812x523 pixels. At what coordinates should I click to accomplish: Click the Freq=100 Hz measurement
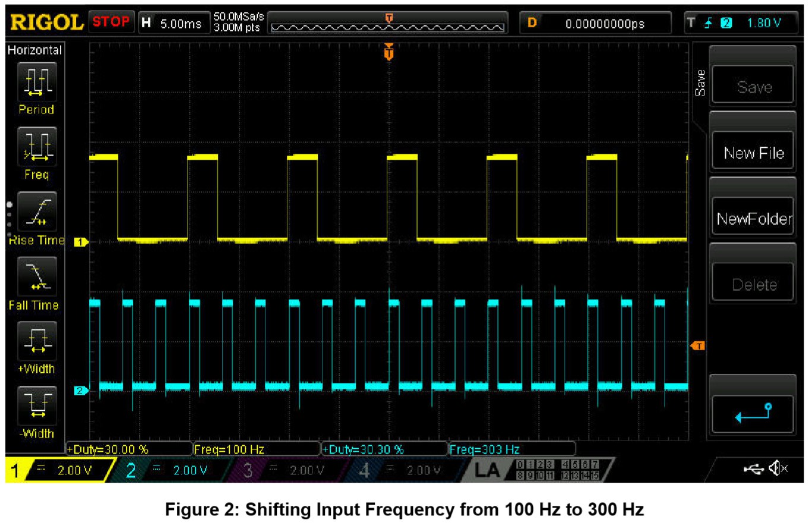pyautogui.click(x=257, y=449)
